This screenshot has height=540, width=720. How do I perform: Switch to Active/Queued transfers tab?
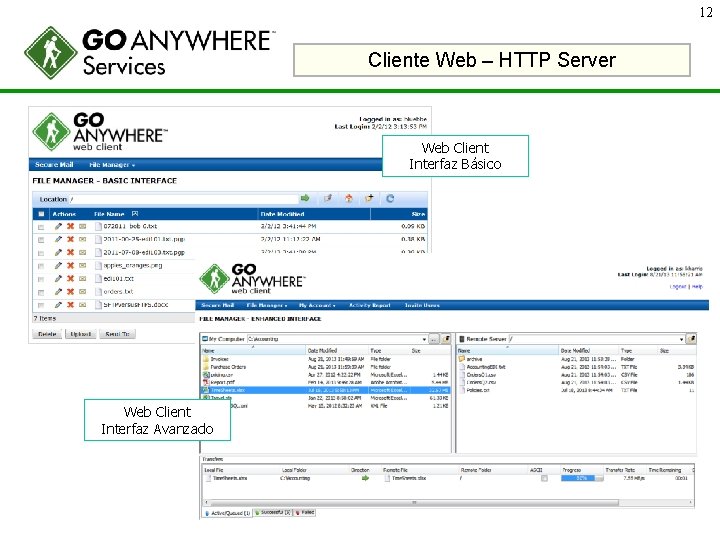coord(228,512)
